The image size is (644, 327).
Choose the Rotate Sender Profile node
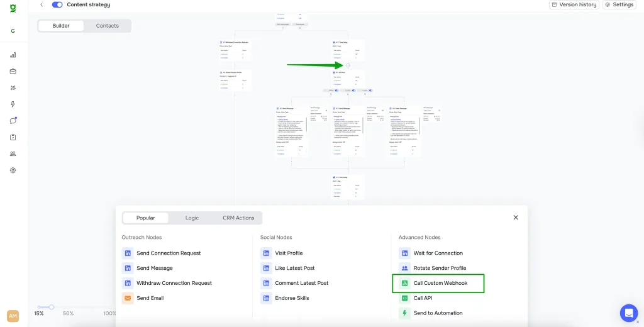[440, 268]
